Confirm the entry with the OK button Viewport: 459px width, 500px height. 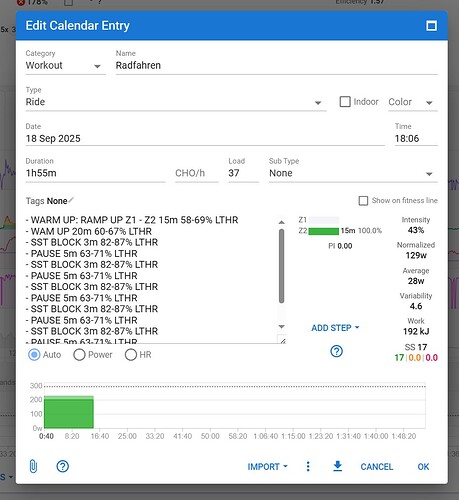tap(423, 467)
